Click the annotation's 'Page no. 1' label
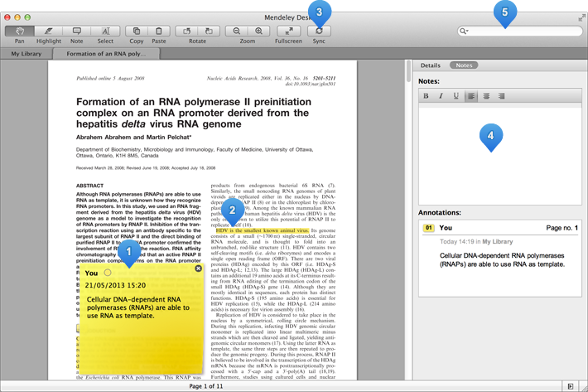 tap(561, 228)
